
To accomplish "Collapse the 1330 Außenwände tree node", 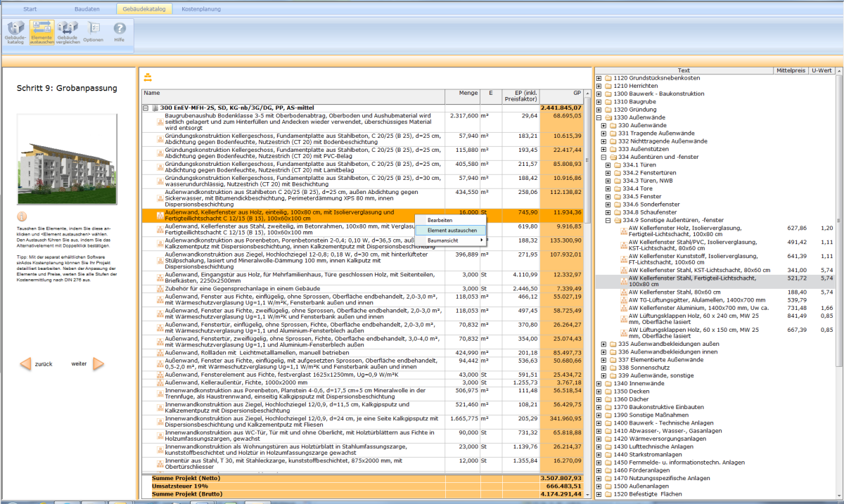I will pos(599,117).
